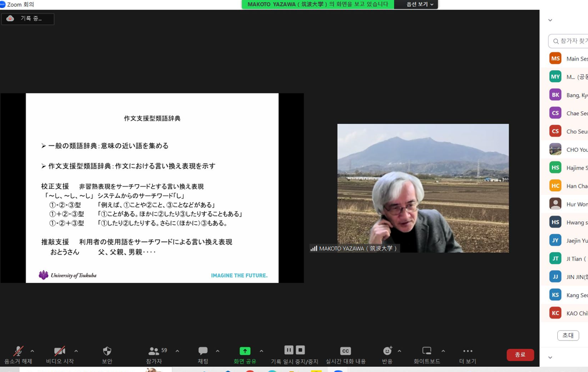Viewport: 588px width, 372px height.
Task: Open Reactions (반응) smiley icon
Action: point(387,351)
